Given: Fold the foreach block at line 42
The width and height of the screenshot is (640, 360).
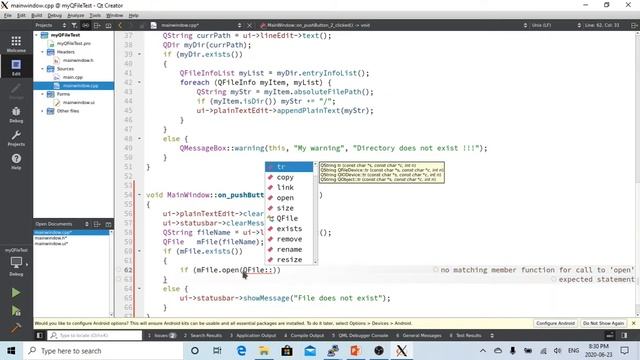Looking at the screenshot, I should coord(140,82).
